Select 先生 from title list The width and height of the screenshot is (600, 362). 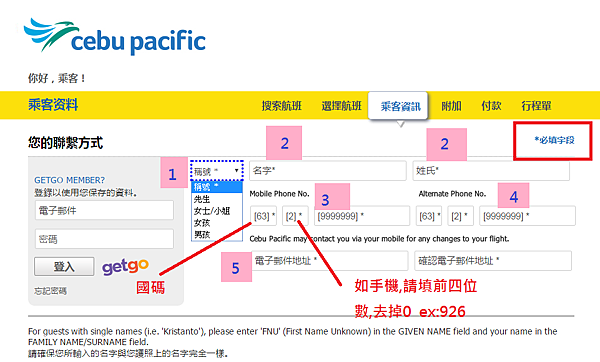pyautogui.click(x=217, y=199)
